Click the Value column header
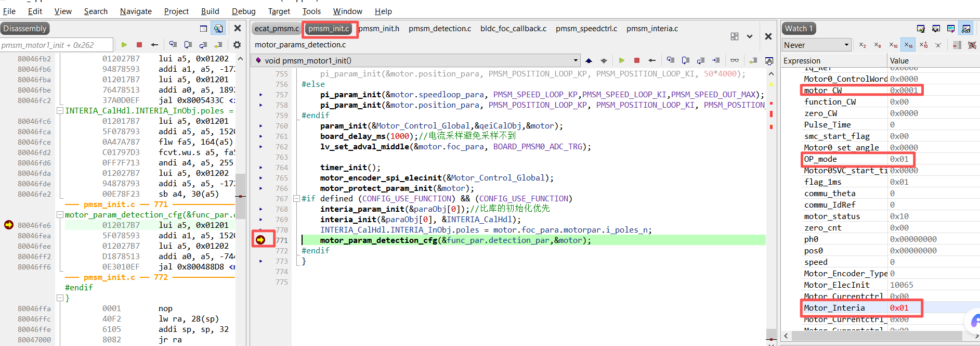 [x=933, y=61]
